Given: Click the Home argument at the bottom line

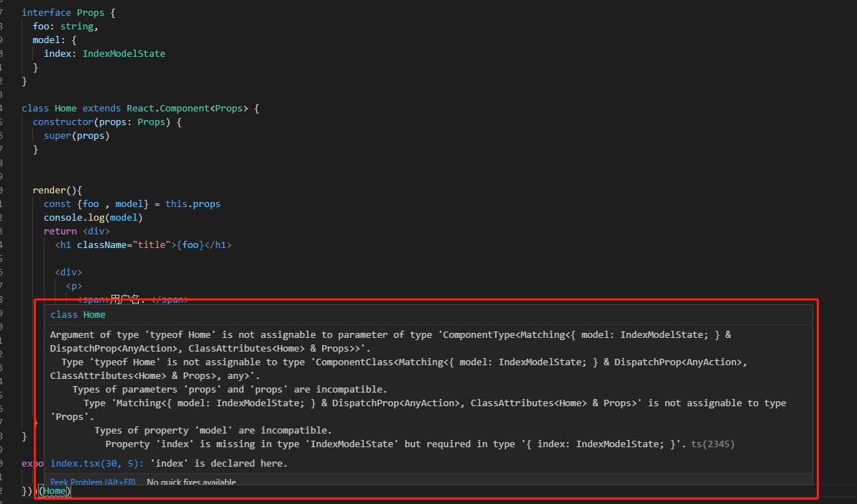Looking at the screenshot, I should [55, 490].
